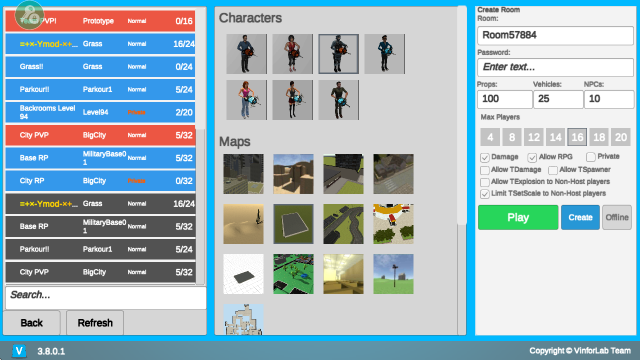Choose the female character in pink top and jeans
Viewport: 640px width, 360px height.
pos(247,100)
